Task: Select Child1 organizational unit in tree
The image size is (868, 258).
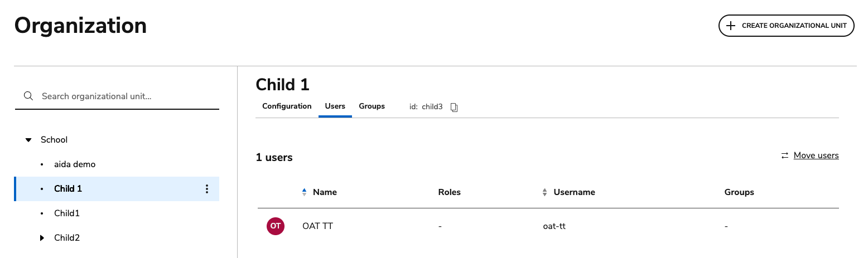Action: point(67,213)
